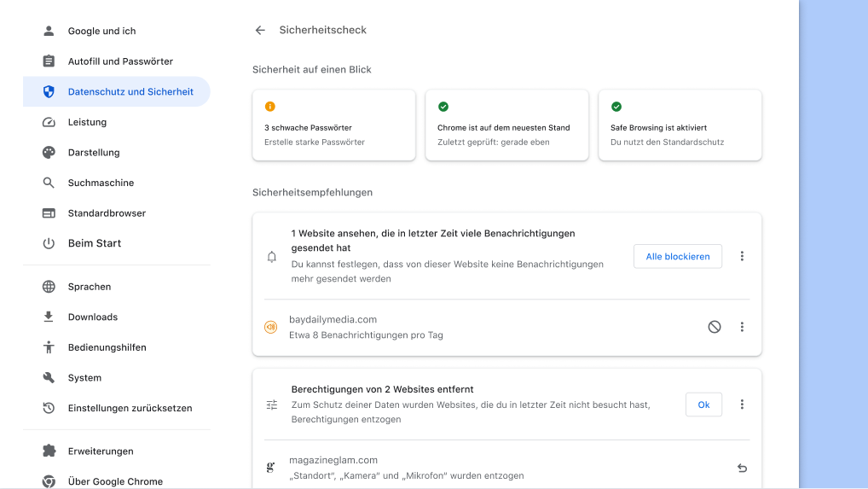868x489 pixels.
Task: Click the person icon beside Google und ich
Action: click(49, 31)
